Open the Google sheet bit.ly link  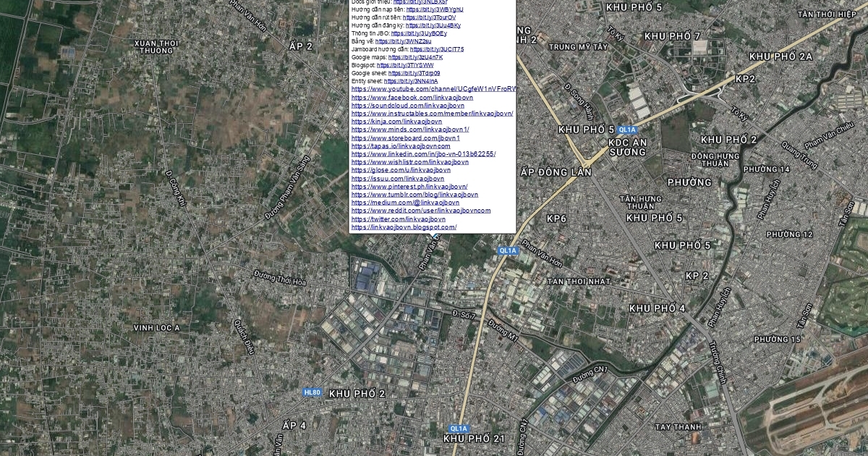tap(414, 73)
